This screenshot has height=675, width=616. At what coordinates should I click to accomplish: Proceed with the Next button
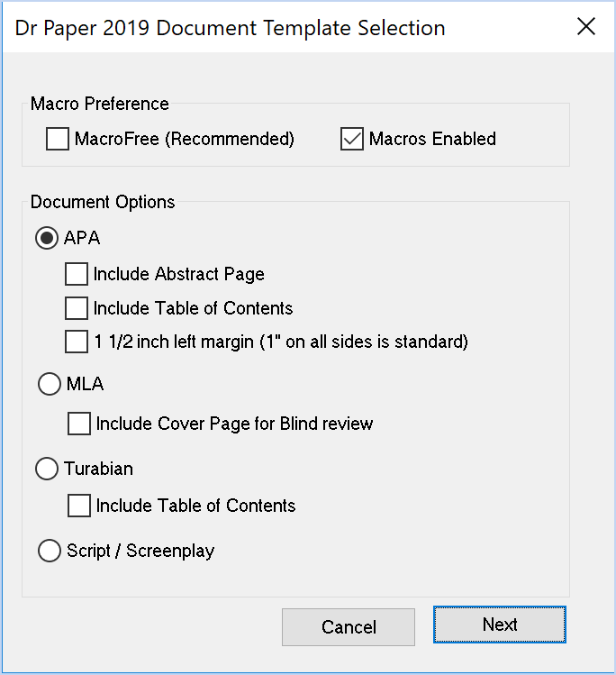[x=500, y=625]
